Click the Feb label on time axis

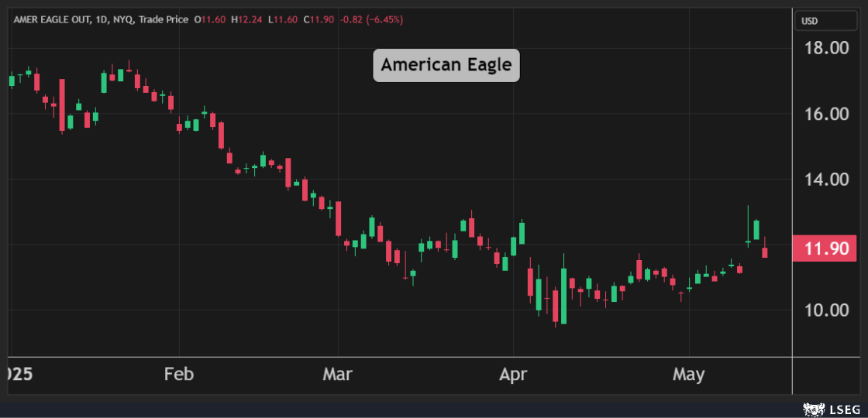click(x=178, y=375)
